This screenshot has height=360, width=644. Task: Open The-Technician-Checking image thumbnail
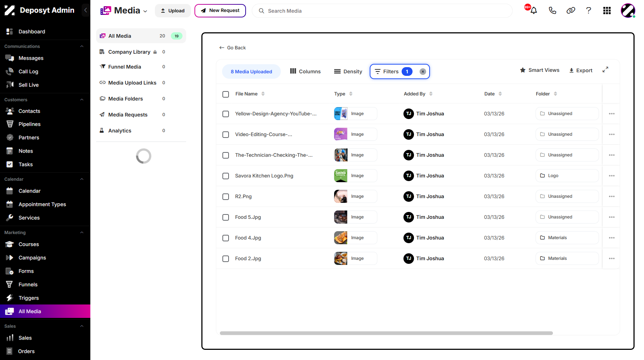[341, 155]
